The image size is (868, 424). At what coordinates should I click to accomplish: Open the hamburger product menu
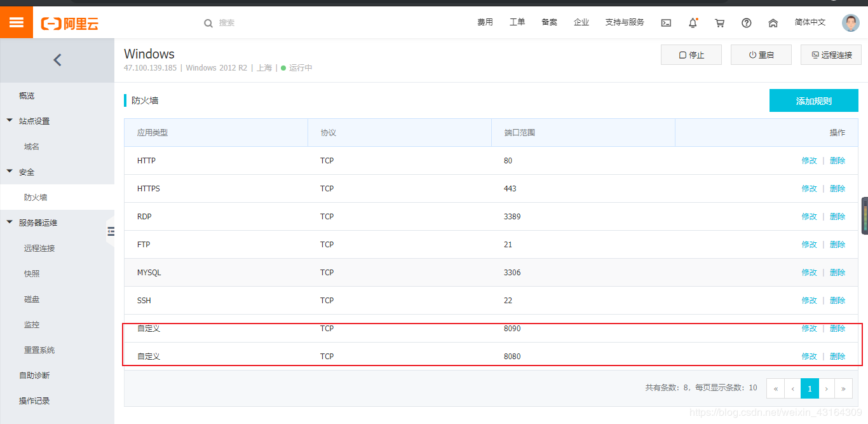pyautogui.click(x=17, y=22)
